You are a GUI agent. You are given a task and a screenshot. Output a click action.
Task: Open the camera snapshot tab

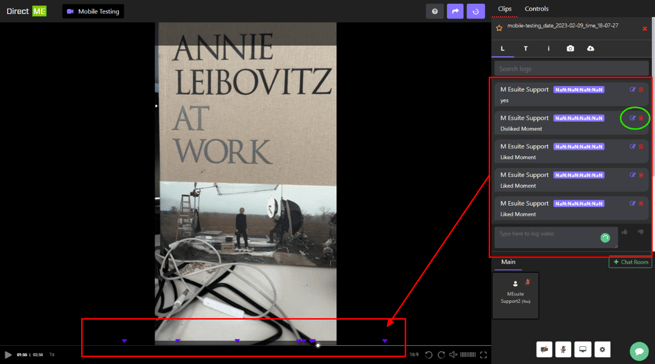pyautogui.click(x=570, y=48)
